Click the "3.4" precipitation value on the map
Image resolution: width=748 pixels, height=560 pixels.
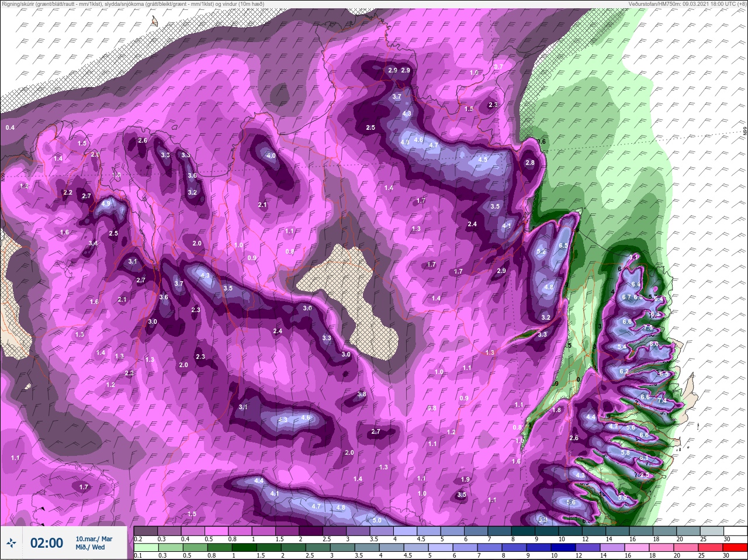(93, 243)
